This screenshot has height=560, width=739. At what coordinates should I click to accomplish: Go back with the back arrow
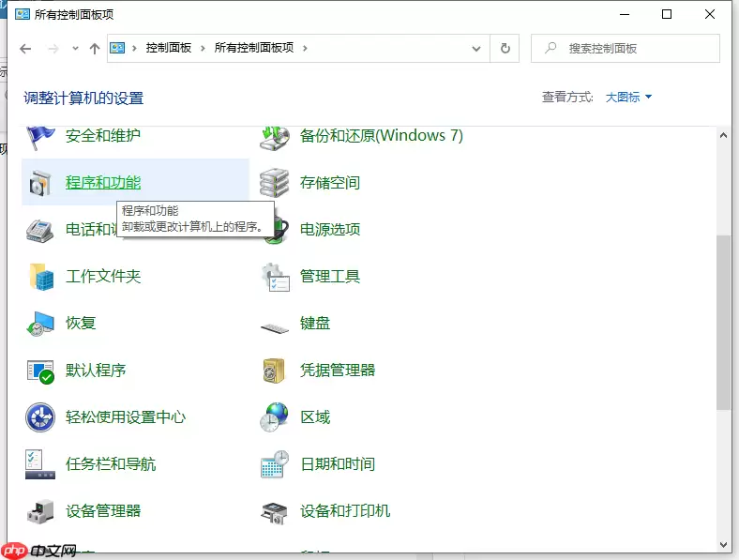pos(25,49)
